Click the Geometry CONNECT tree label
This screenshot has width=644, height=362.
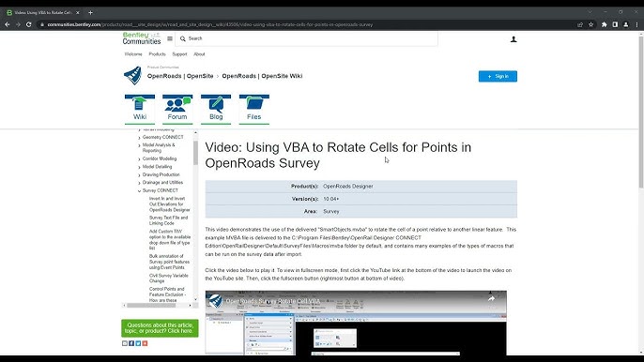pos(162,137)
